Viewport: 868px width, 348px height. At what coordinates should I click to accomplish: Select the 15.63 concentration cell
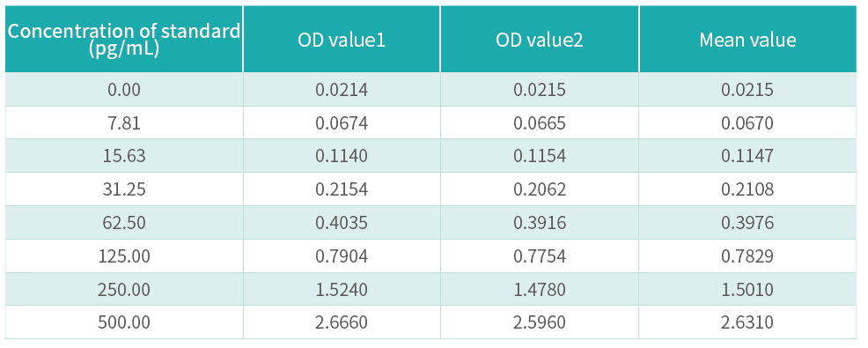(124, 156)
